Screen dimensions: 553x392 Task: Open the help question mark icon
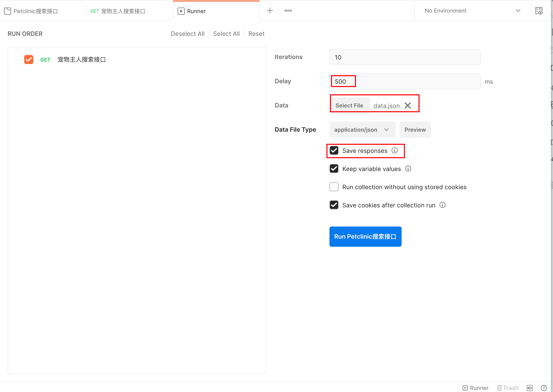pyautogui.click(x=544, y=388)
